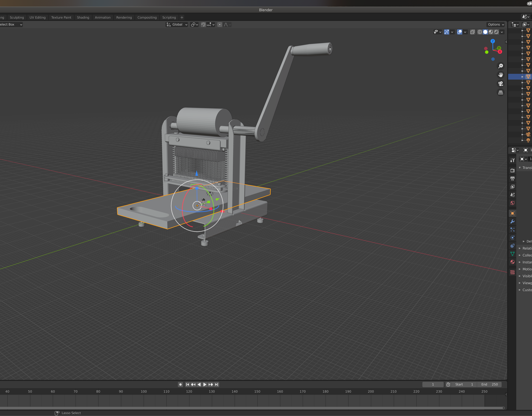
Task: Switch to the Texture Paint workspace tab
Action: click(61, 17)
